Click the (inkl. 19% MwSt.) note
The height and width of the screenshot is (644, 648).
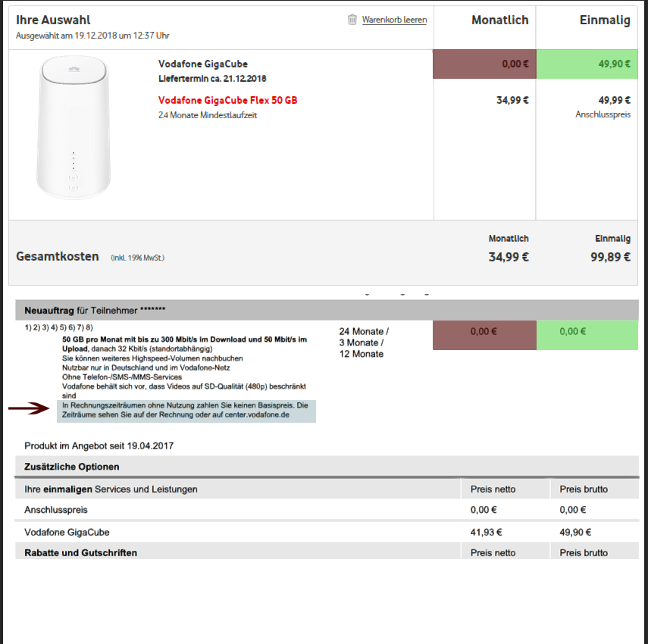click(138, 258)
